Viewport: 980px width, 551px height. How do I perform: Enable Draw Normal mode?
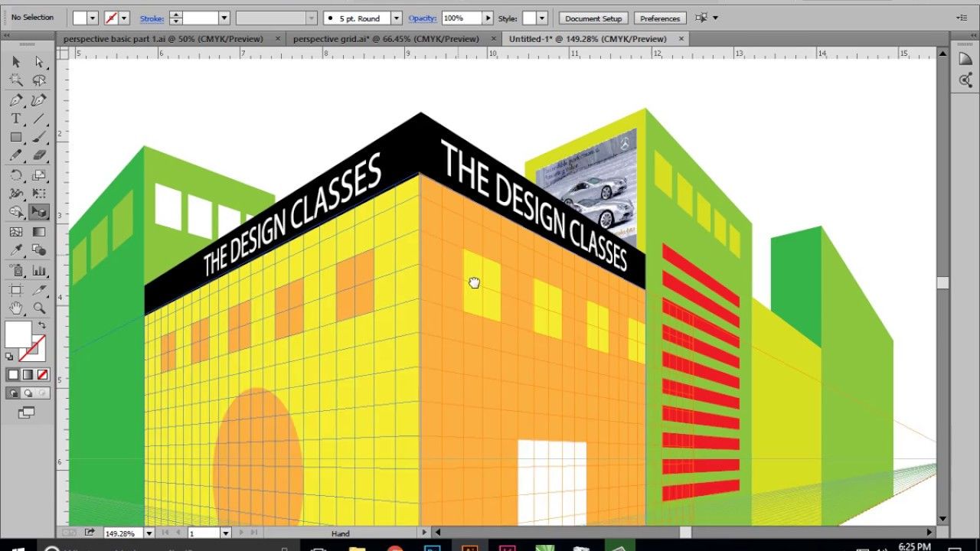(x=13, y=393)
